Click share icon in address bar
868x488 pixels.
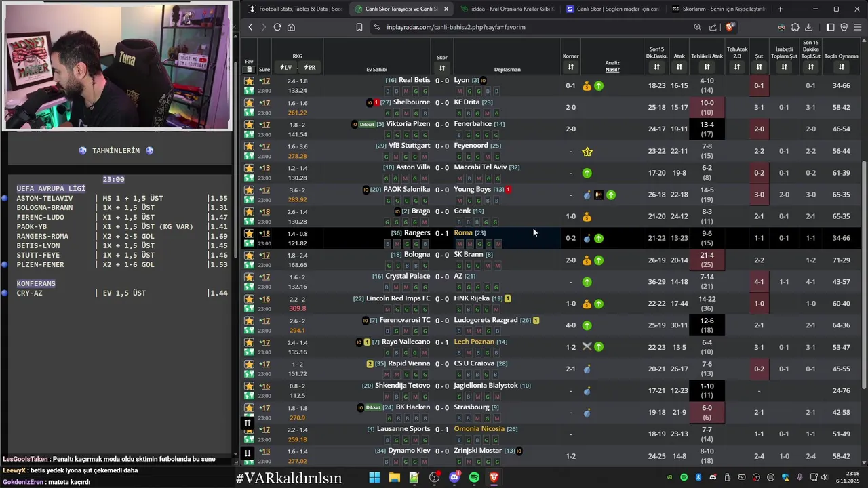click(x=713, y=27)
